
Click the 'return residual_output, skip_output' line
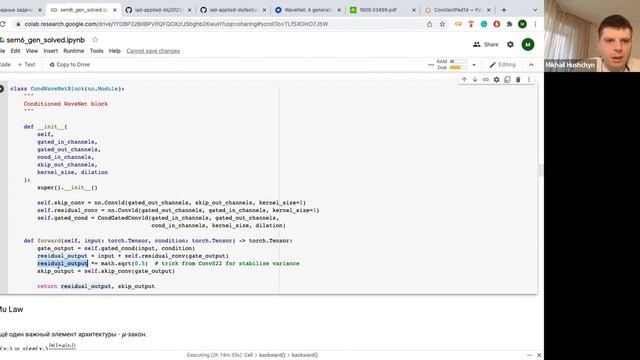click(96, 286)
